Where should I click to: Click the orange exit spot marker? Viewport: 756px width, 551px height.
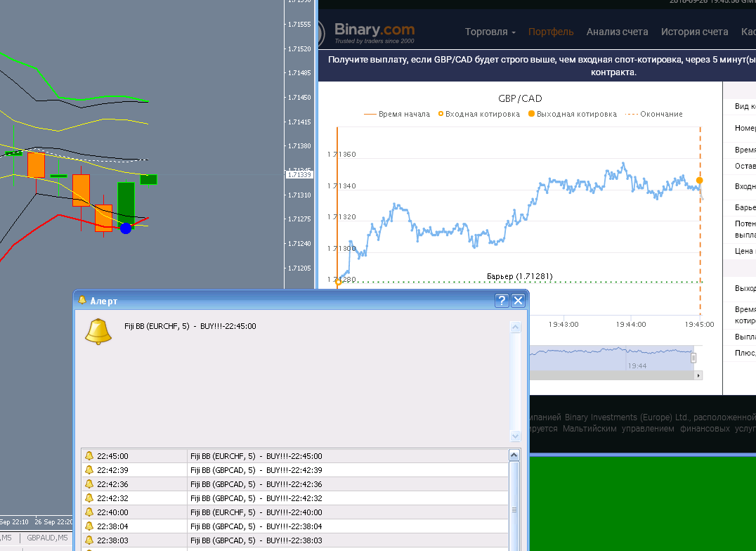pyautogui.click(x=700, y=181)
